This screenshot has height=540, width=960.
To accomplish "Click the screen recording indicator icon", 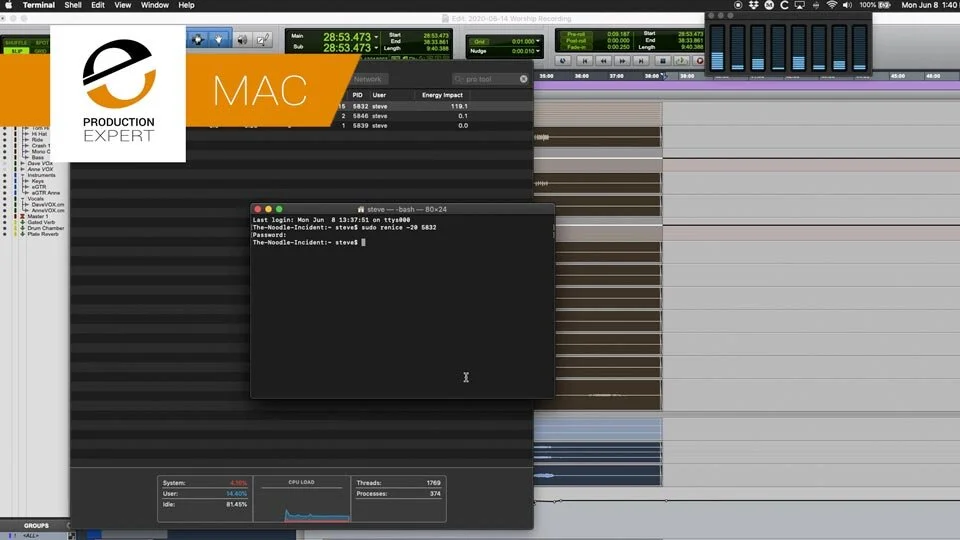I will pyautogui.click(x=738, y=5).
